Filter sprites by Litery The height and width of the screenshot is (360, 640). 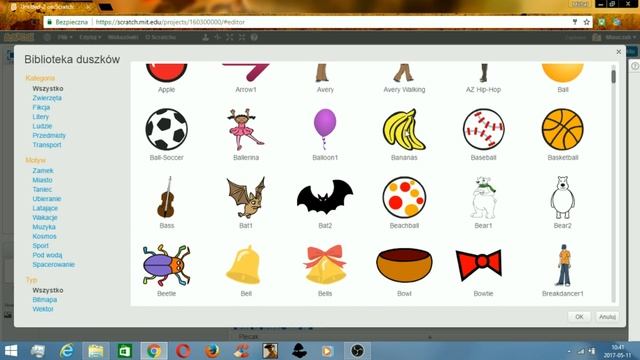40,117
